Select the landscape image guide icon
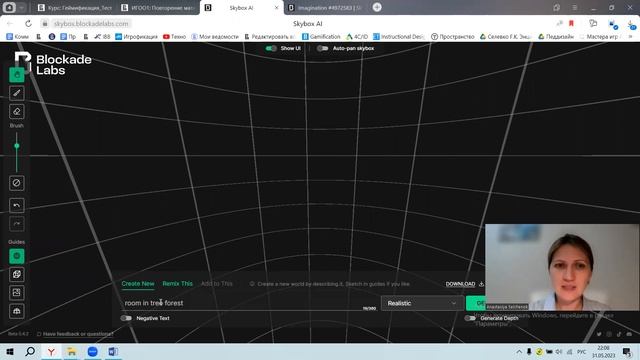Image resolution: width=640 pixels, height=360 pixels. (x=17, y=293)
